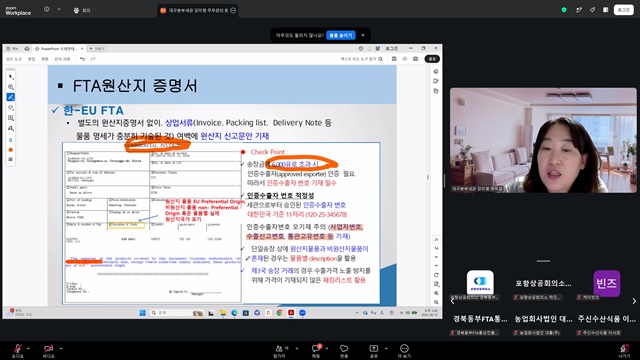Screen dimensions: 640x360
Task: Open video options arrow next to camera
Action: click(x=61, y=349)
